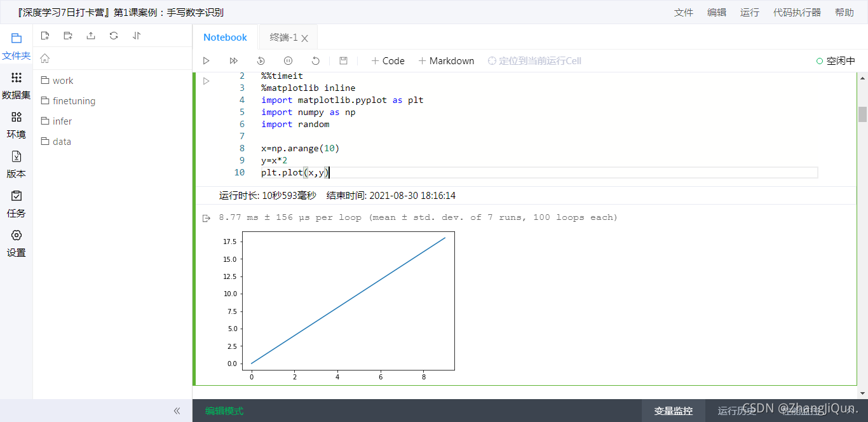Open the 编辑 menu
868x422 pixels.
(717, 12)
